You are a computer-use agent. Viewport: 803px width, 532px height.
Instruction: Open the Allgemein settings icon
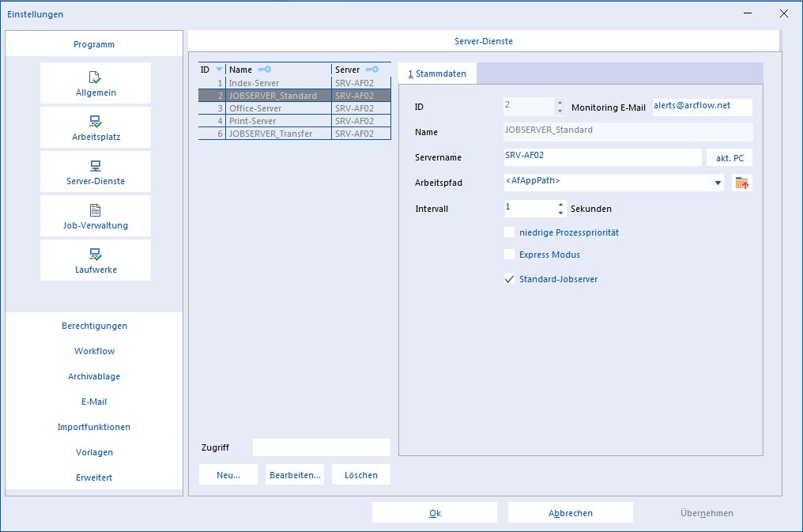96,77
